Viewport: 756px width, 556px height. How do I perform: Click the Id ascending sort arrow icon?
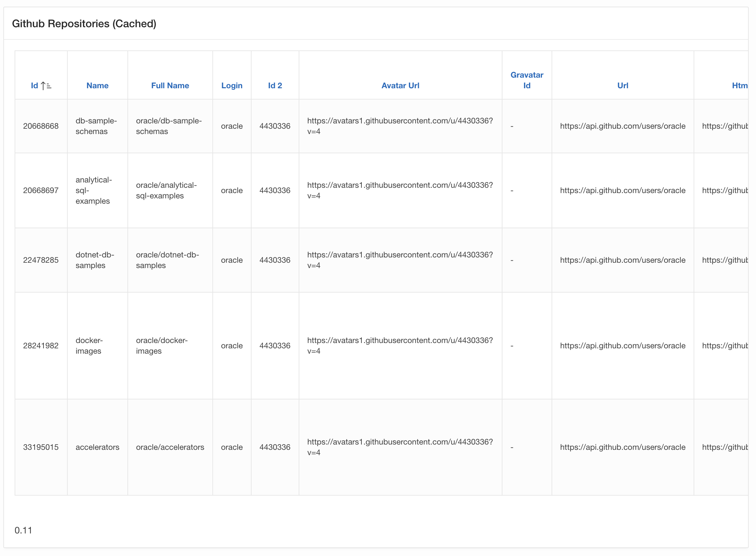(46, 86)
